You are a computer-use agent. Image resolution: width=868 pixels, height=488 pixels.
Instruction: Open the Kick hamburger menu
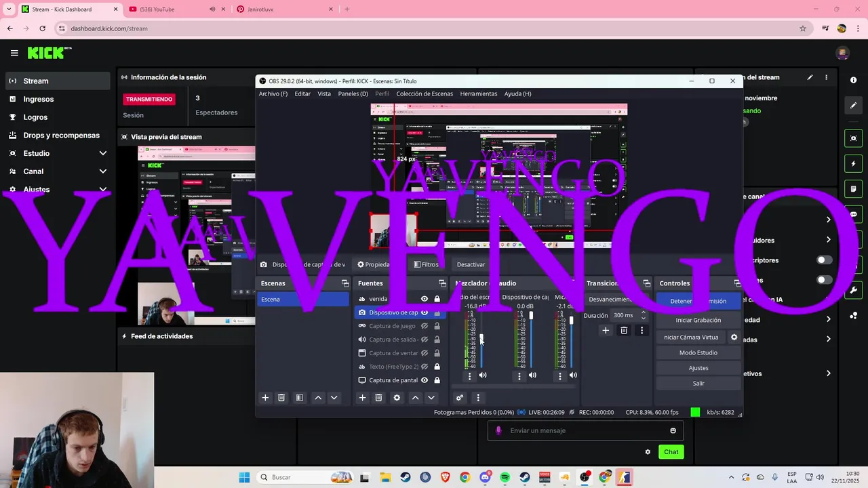coord(14,53)
